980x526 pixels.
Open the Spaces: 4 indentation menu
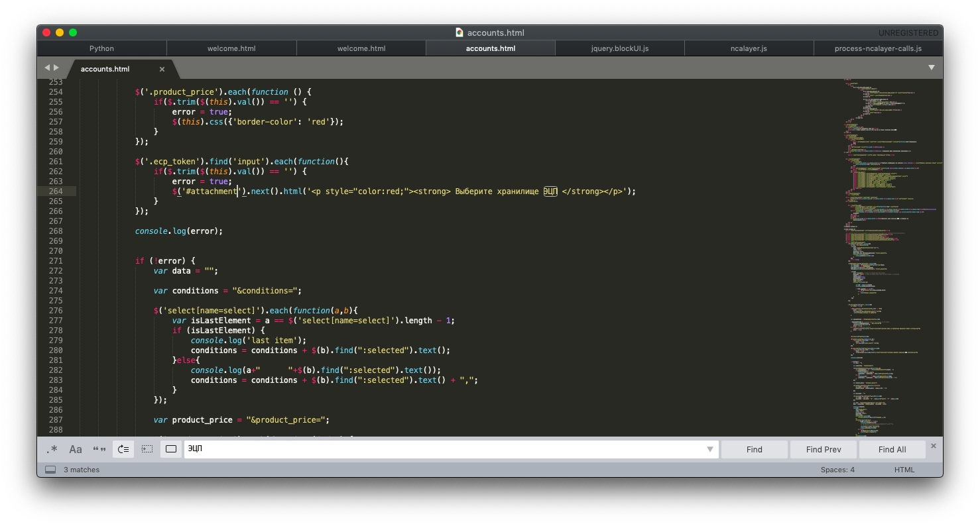coord(837,470)
